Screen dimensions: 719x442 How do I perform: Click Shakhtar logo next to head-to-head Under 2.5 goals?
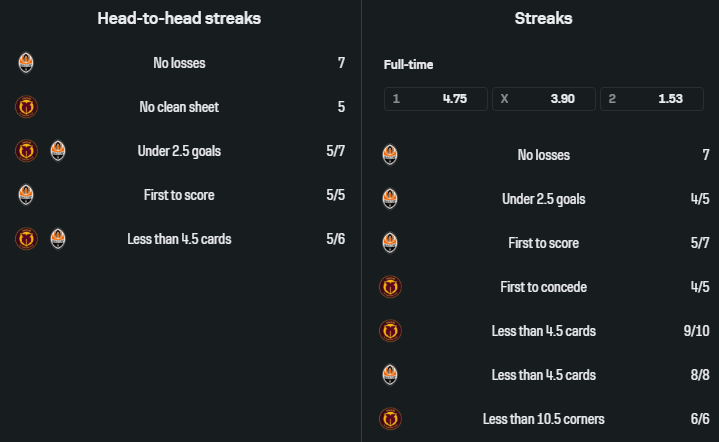[x=58, y=151]
